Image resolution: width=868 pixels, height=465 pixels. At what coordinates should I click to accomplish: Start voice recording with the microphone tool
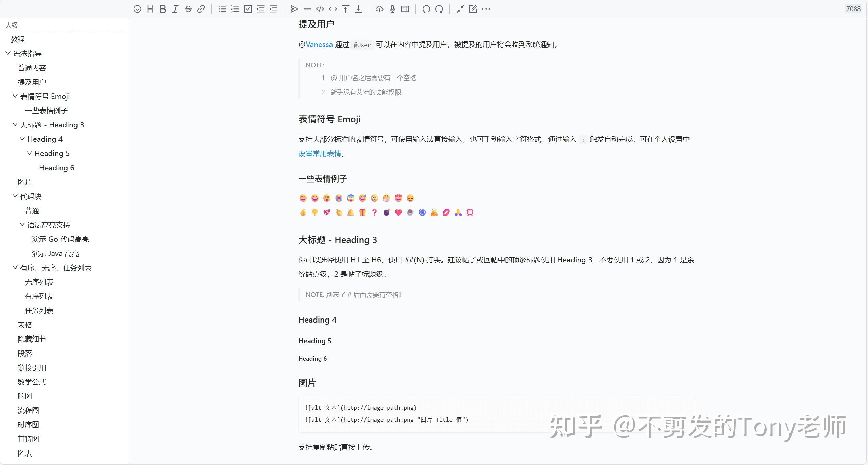click(x=392, y=9)
